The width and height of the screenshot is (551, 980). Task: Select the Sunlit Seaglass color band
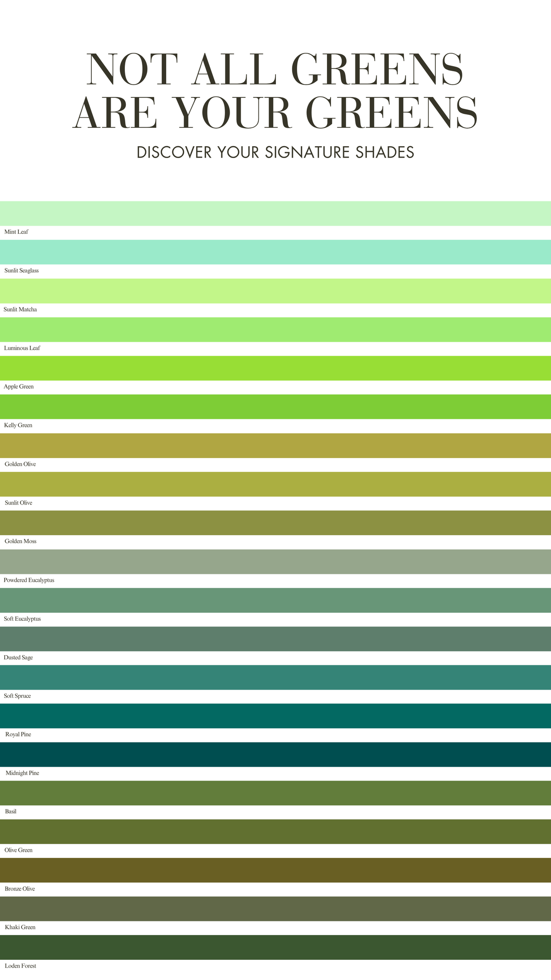tap(275, 252)
